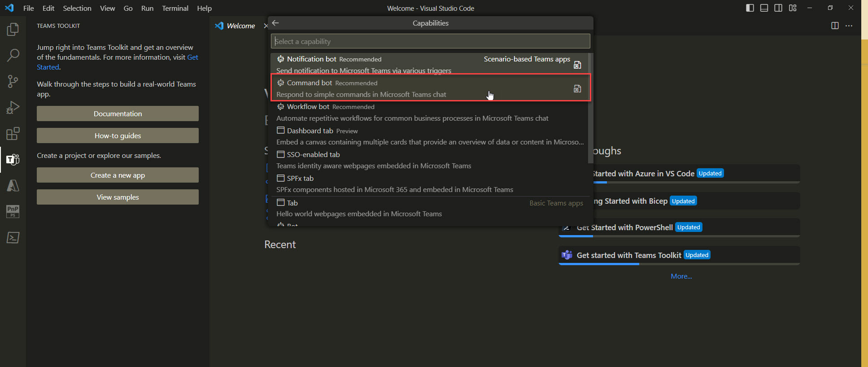Open the PowerShell terminal icon in activity bar
Screen dimensions: 868x367
tap(13, 237)
